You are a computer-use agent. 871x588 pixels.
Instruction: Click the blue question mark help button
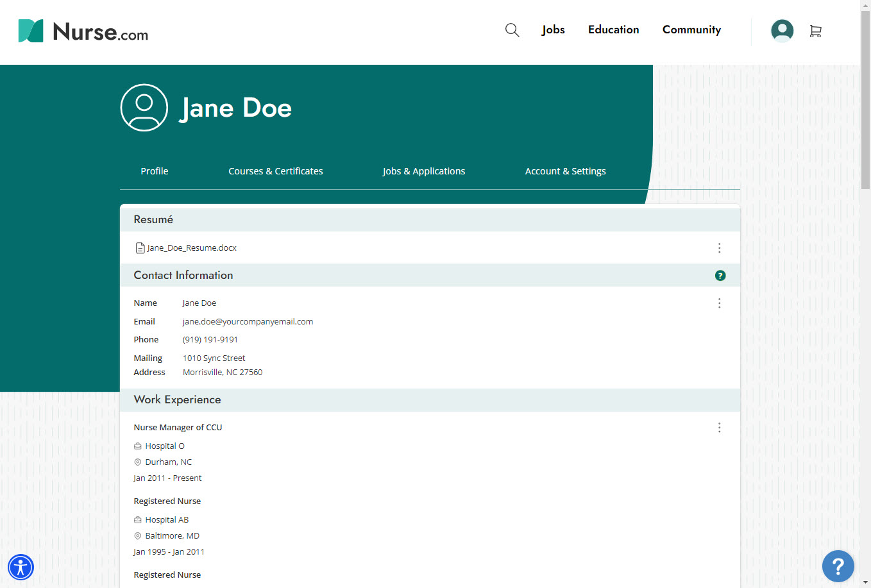838,566
